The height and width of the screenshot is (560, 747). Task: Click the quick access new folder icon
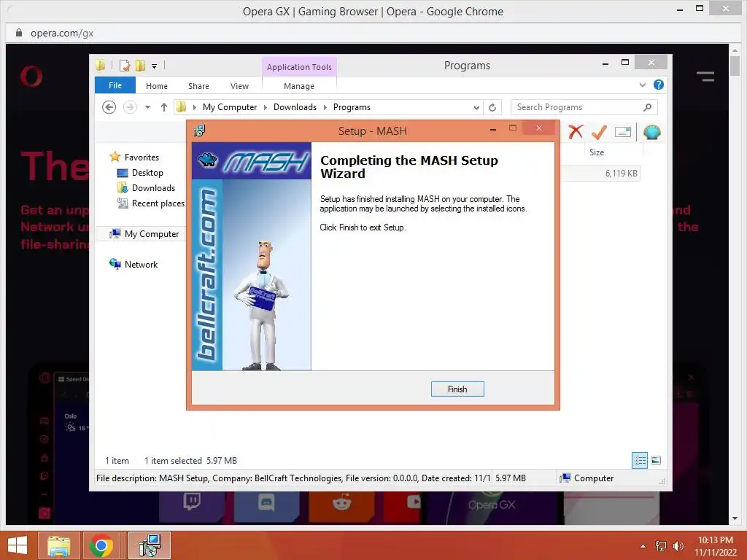(140, 66)
